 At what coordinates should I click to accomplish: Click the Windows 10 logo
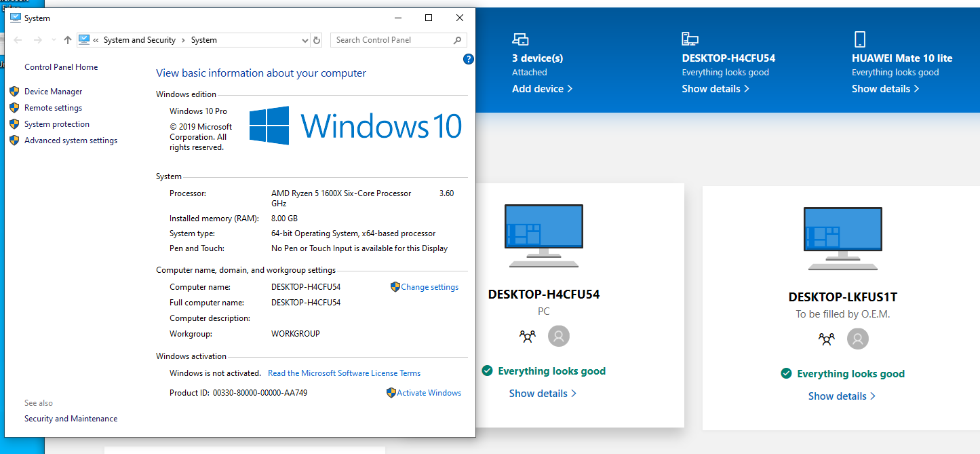[355, 126]
